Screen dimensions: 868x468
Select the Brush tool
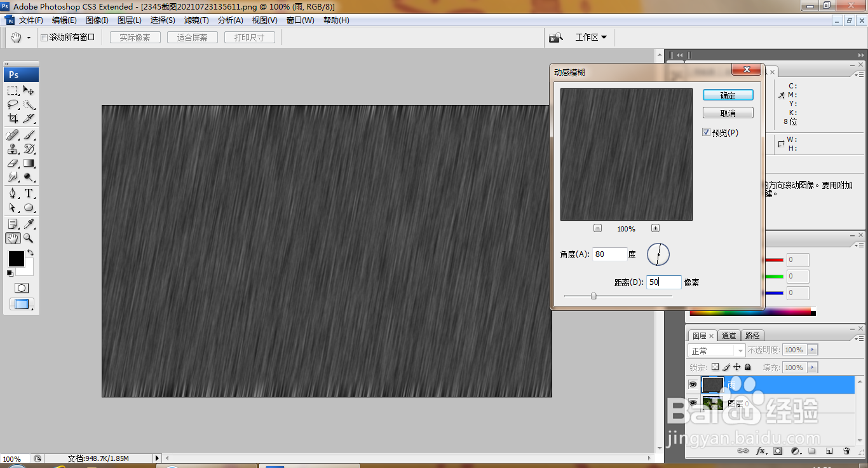[x=29, y=135]
